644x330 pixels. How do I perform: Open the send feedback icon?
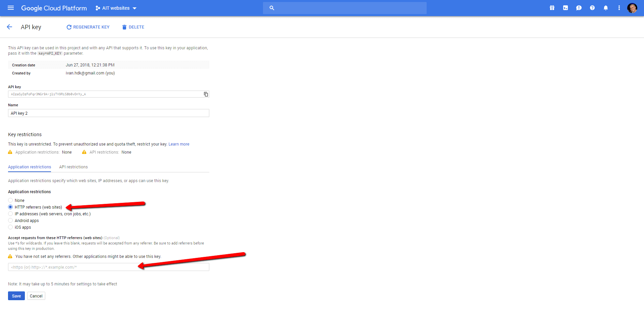[x=579, y=8]
